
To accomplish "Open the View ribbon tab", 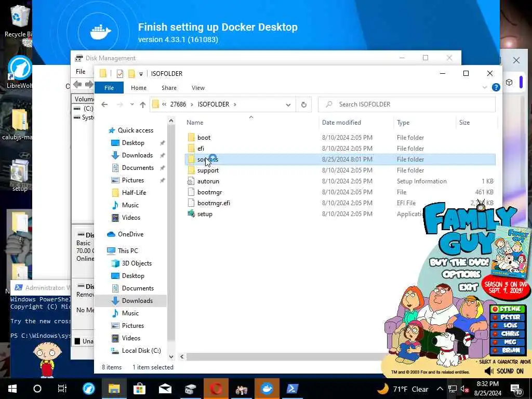I will pyautogui.click(x=198, y=87).
